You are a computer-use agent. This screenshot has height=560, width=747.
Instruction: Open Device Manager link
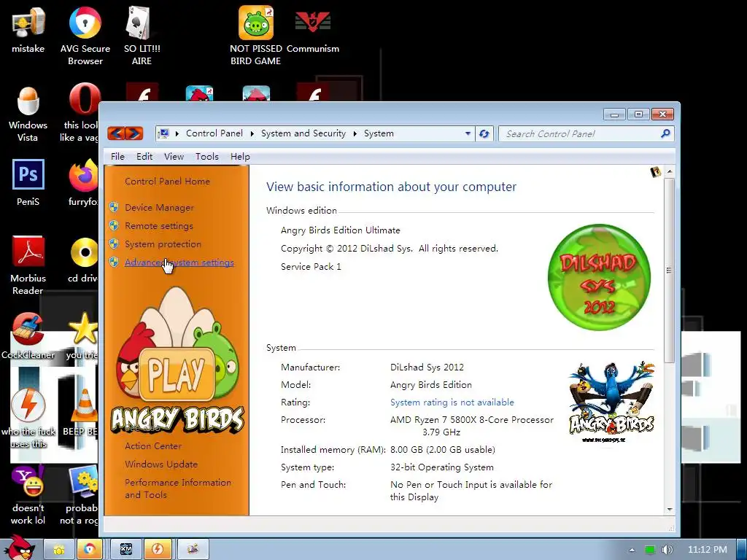click(159, 208)
